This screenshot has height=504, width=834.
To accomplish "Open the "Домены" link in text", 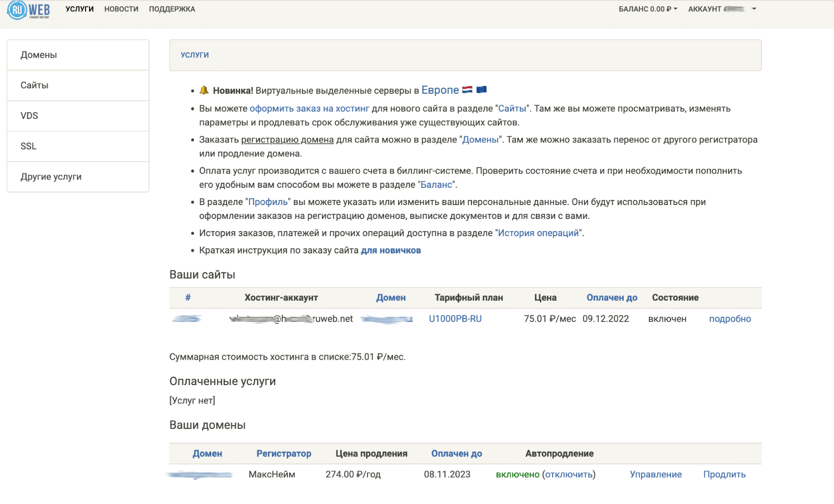I will tap(480, 139).
